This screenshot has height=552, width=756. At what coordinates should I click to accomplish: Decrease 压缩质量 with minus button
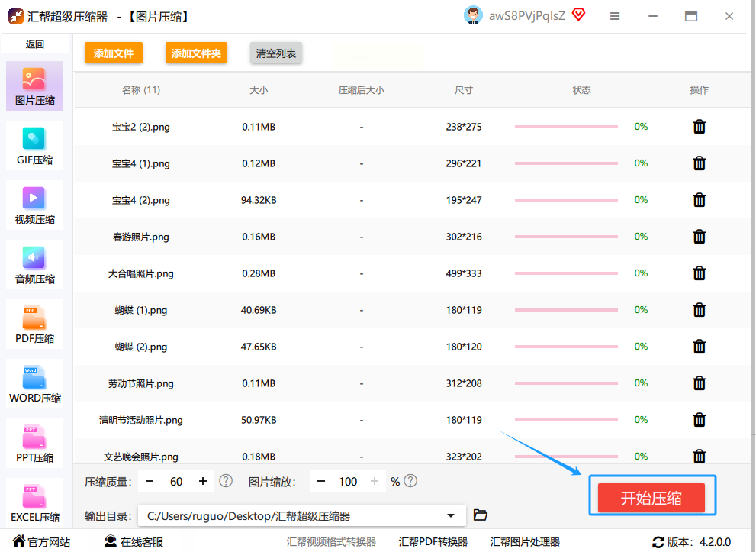[150, 481]
